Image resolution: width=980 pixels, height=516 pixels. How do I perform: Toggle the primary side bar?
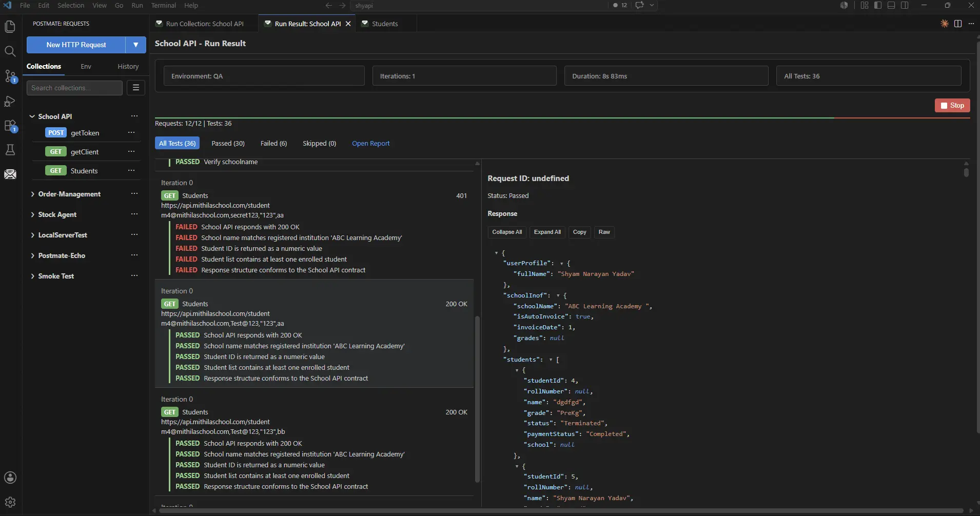point(878,5)
